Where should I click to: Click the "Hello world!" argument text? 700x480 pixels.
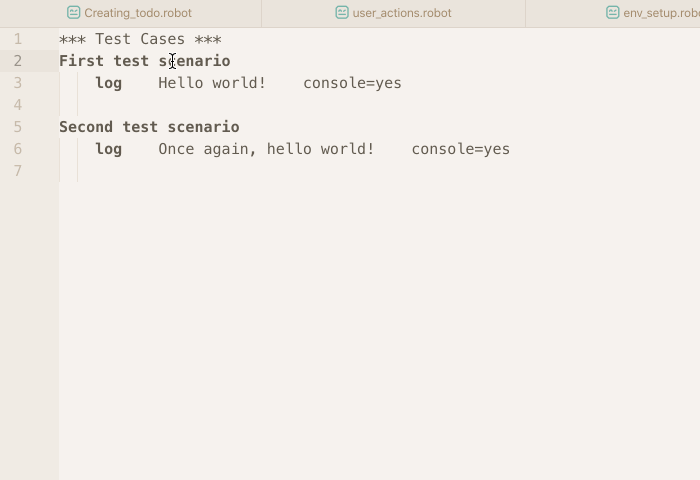pos(212,83)
